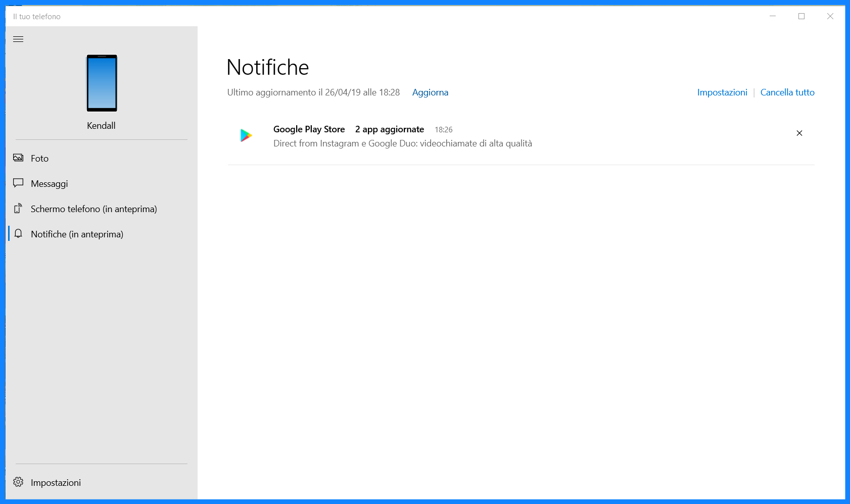Open the Foto section
Viewport: 850px width, 504px height.
tap(101, 158)
